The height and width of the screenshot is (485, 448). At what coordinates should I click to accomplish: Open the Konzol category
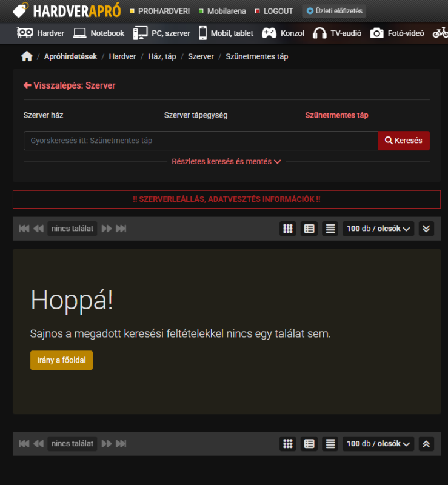pos(283,33)
